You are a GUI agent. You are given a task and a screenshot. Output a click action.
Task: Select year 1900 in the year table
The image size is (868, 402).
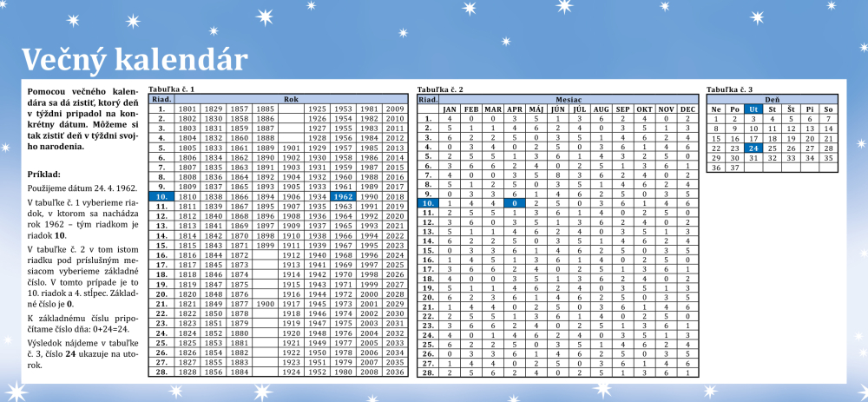pyautogui.click(x=265, y=304)
